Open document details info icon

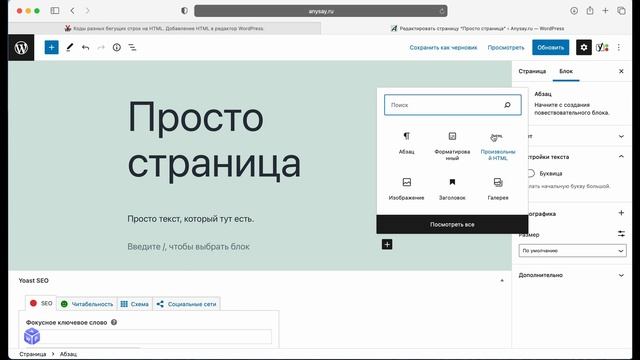pos(117,48)
